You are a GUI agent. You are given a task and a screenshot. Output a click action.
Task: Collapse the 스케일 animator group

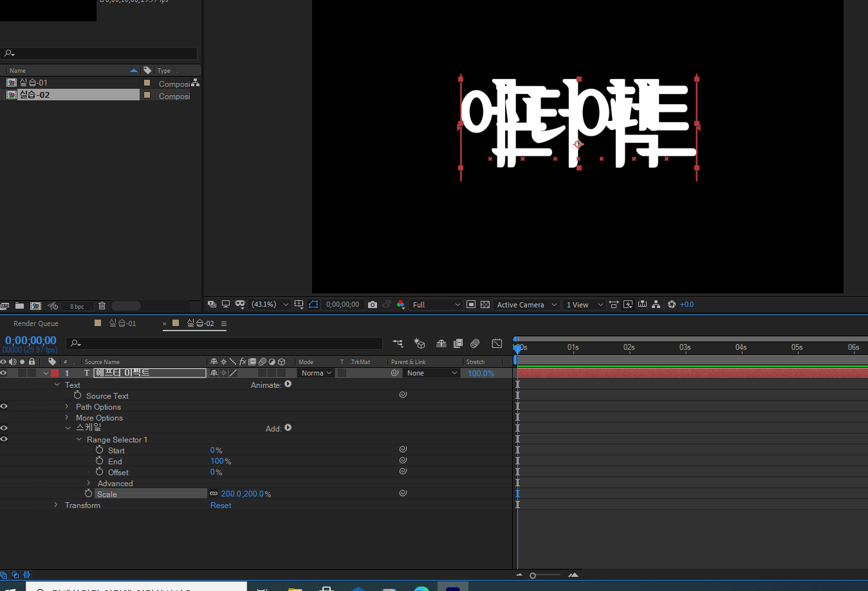coord(68,428)
